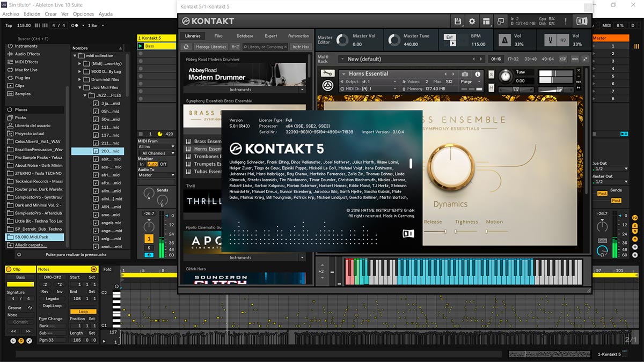Click the Kontakt logo in the plugin header
Screen dimensions: 644x362
[208, 21]
